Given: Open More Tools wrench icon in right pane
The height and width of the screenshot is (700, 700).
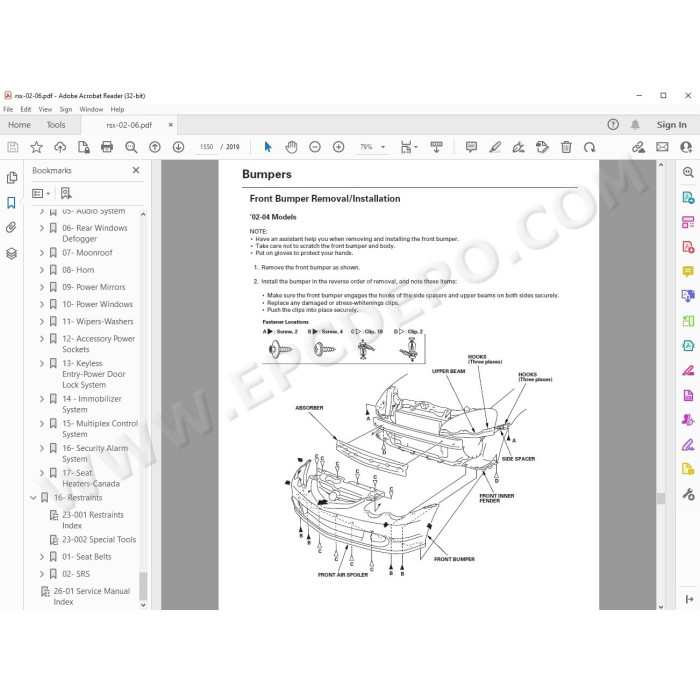Looking at the screenshot, I should [688, 494].
